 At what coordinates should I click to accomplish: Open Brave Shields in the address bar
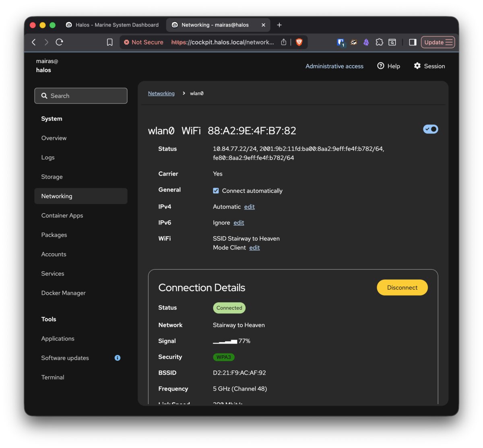pyautogui.click(x=299, y=42)
